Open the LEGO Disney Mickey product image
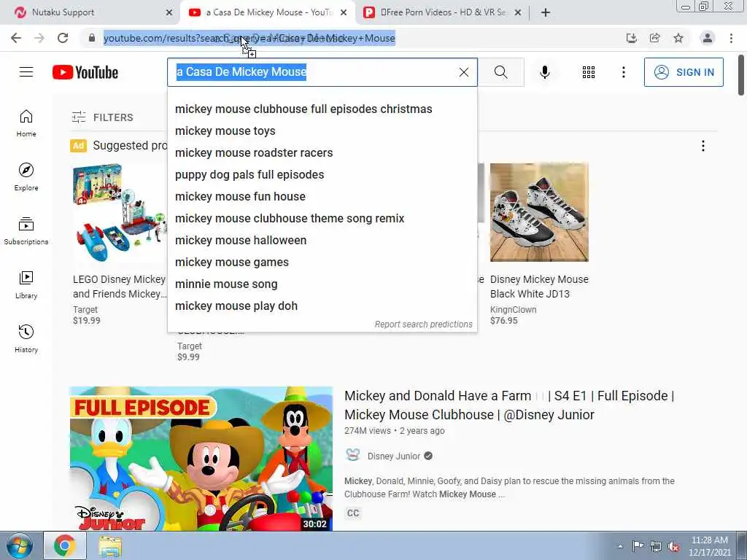Image resolution: width=747 pixels, height=560 pixels. click(119, 212)
